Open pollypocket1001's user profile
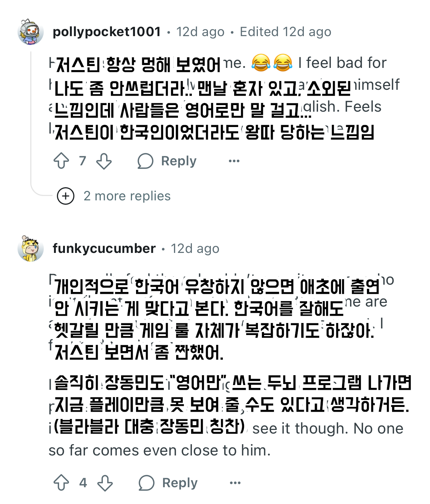The image size is (430, 504). tap(106, 32)
